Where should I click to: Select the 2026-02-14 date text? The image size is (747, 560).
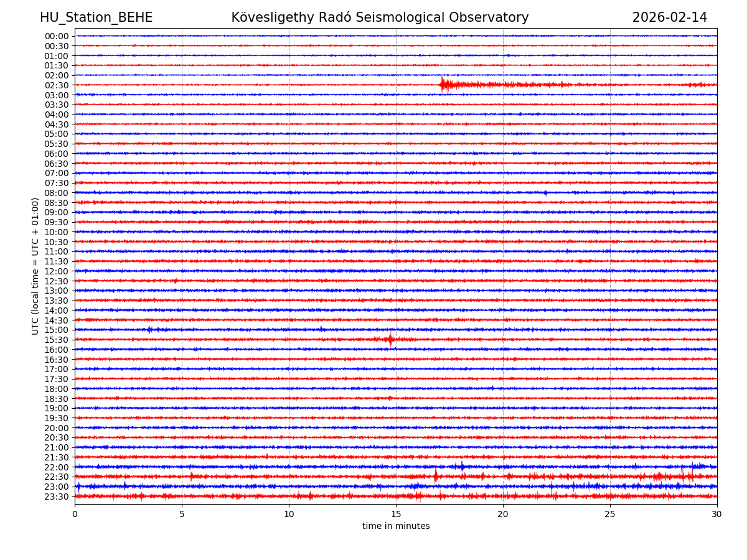669,18
